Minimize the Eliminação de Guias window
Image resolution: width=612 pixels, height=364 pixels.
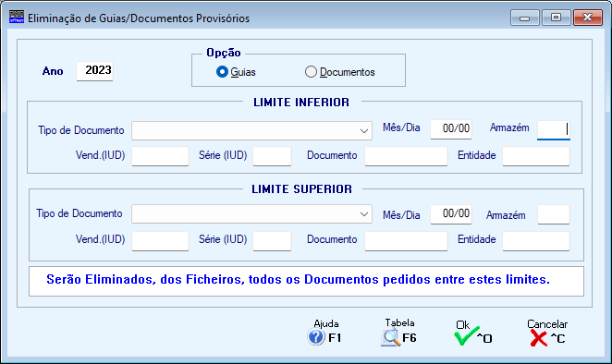tap(525, 18)
